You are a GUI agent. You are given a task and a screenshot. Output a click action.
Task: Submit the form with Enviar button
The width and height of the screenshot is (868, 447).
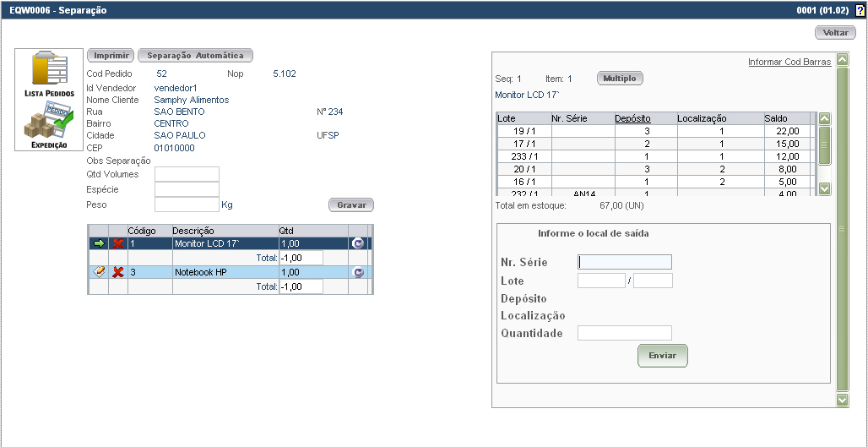coord(662,356)
